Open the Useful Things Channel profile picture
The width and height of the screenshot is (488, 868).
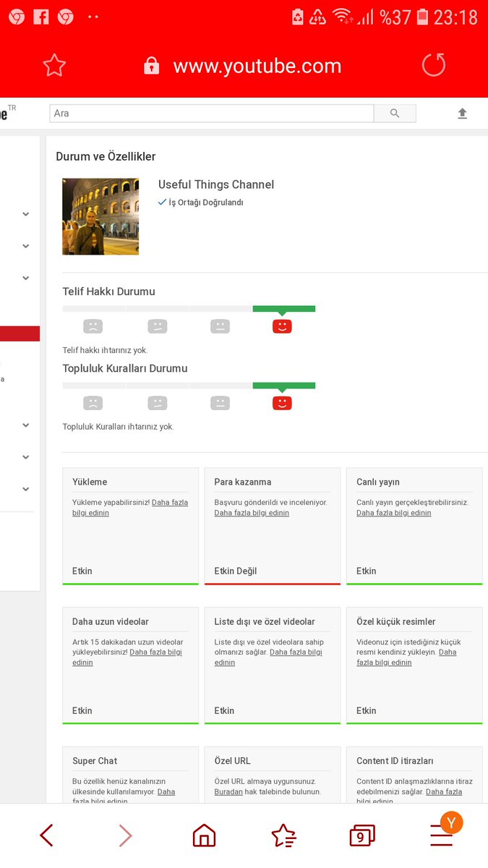[100, 216]
